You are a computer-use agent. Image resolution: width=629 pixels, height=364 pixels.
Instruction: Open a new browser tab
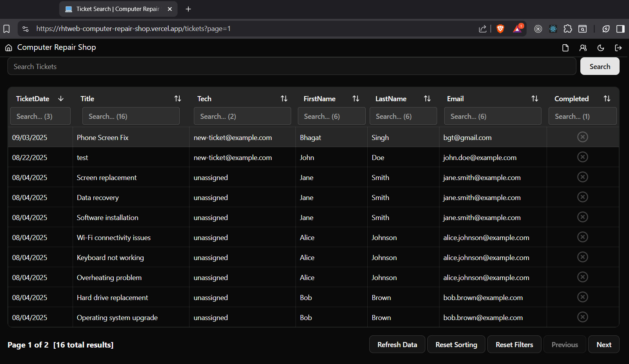click(x=188, y=9)
